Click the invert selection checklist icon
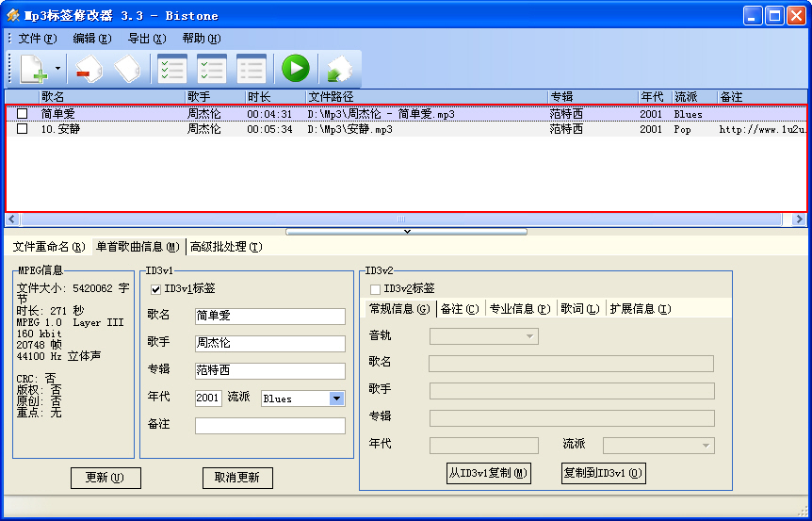 click(x=211, y=69)
